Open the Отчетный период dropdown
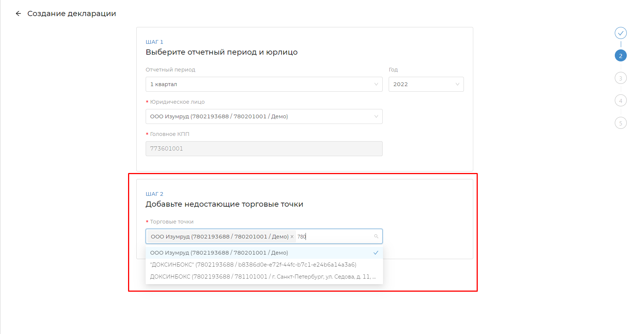644x334 pixels. click(264, 84)
